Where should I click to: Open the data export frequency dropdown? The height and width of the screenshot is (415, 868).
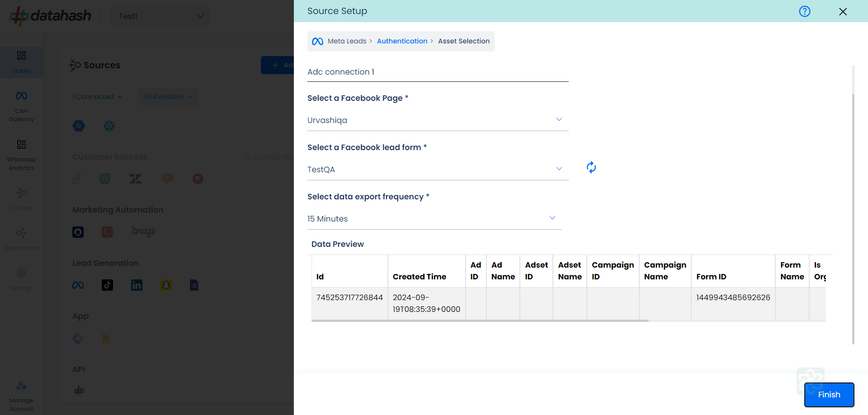click(434, 219)
